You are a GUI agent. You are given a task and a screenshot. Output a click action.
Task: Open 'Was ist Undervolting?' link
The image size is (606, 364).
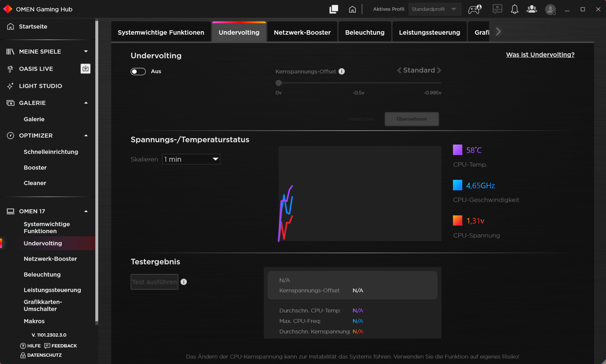pyautogui.click(x=540, y=55)
